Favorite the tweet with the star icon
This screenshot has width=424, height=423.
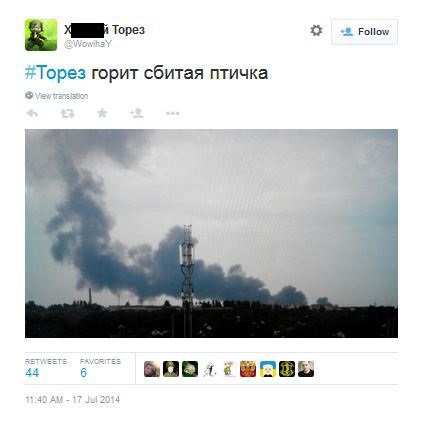tap(102, 113)
